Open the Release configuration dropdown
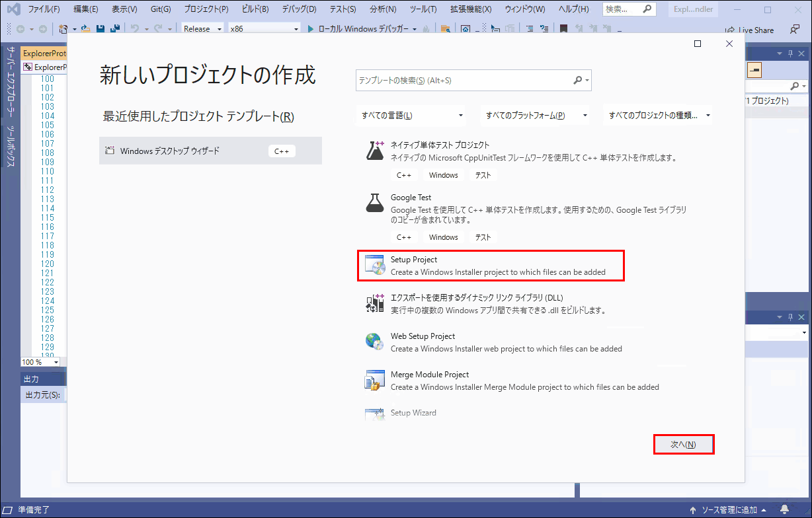 [203, 29]
